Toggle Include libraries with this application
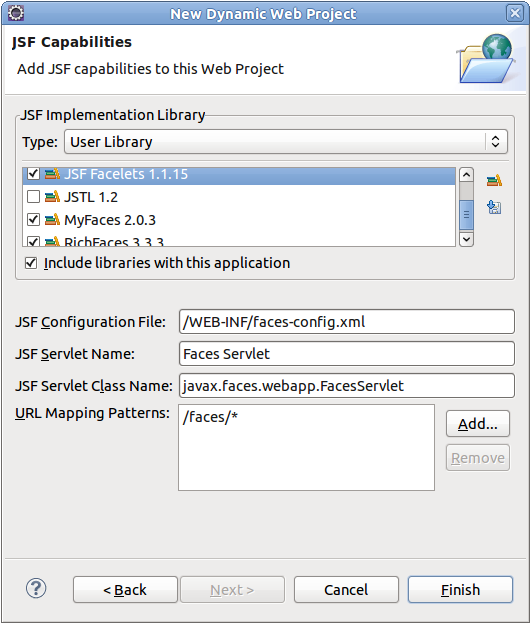The height and width of the screenshot is (623, 530). click(x=31, y=263)
